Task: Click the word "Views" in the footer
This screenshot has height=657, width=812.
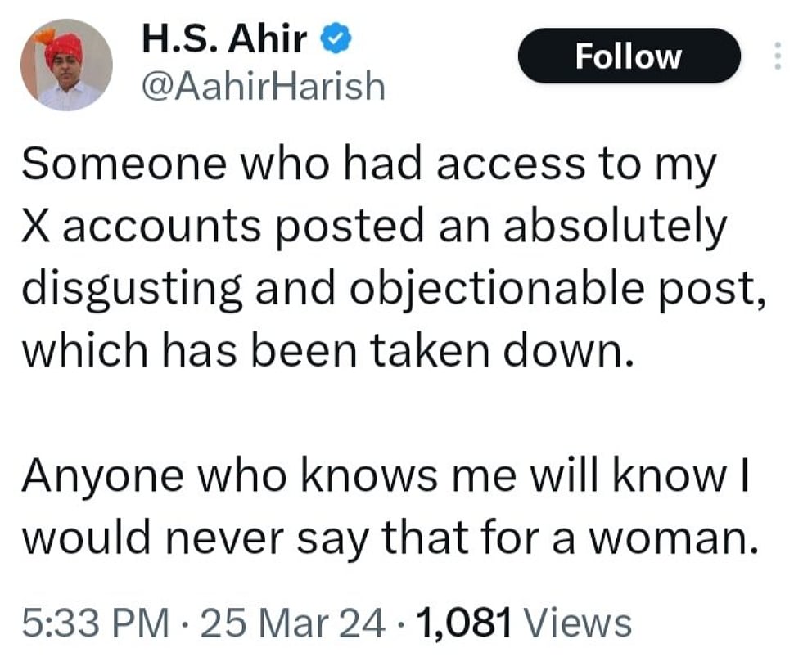Action: click(577, 623)
